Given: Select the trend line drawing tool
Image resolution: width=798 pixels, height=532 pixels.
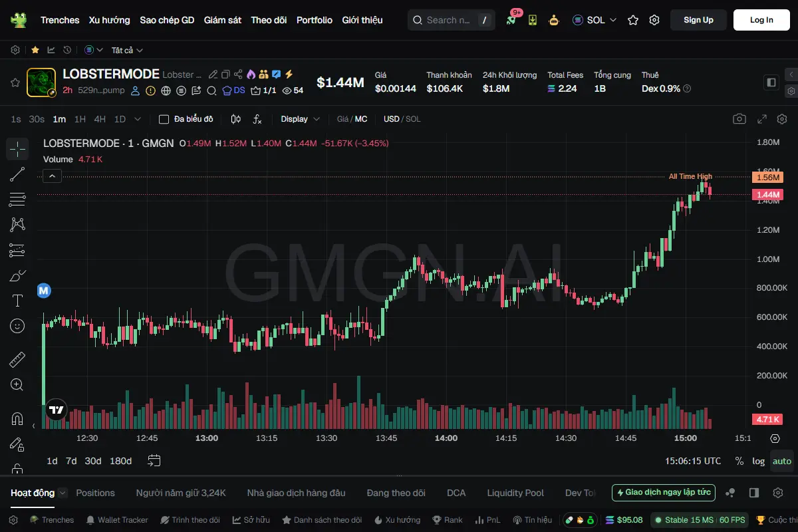Looking at the screenshot, I should coord(17,174).
